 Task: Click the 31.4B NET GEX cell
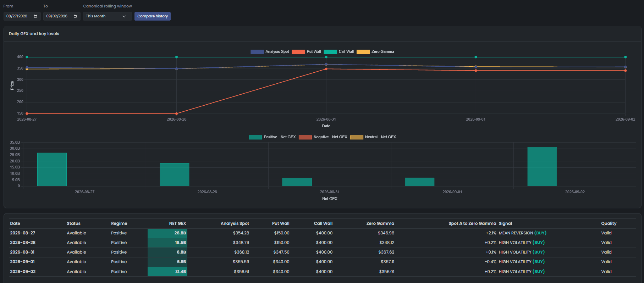tap(167, 272)
